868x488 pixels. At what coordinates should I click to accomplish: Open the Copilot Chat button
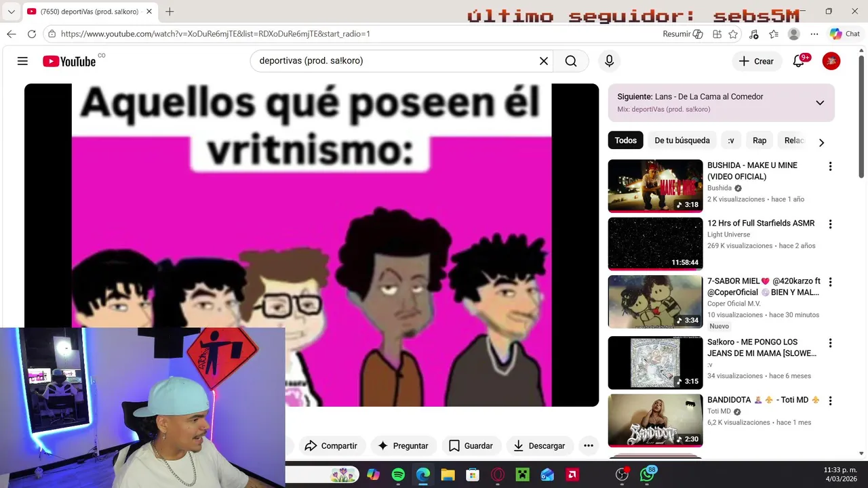(x=844, y=34)
